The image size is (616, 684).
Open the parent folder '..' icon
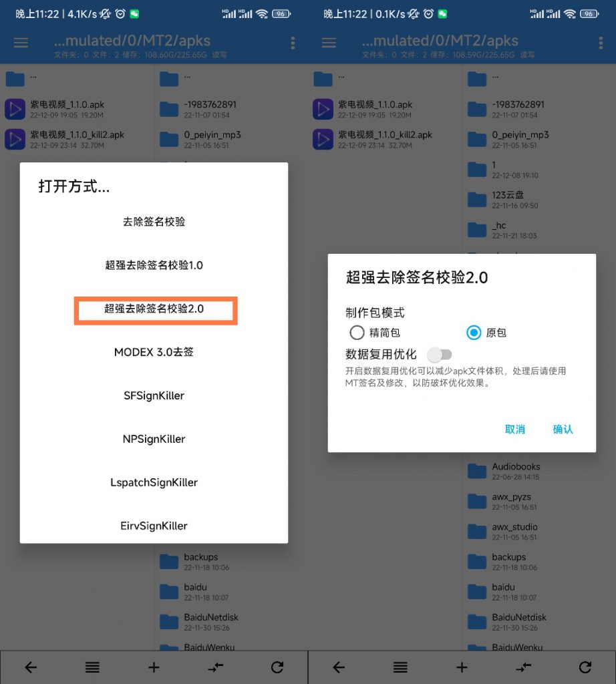tap(15, 77)
